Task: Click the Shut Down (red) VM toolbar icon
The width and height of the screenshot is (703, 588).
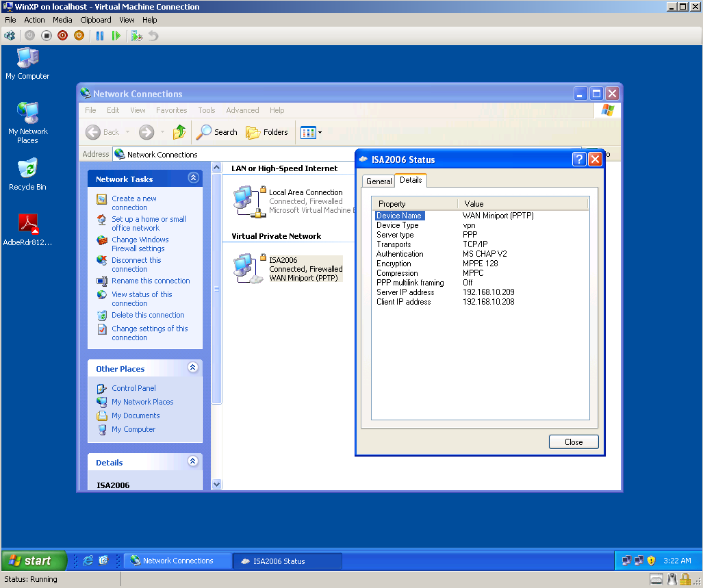Action: 63,36
